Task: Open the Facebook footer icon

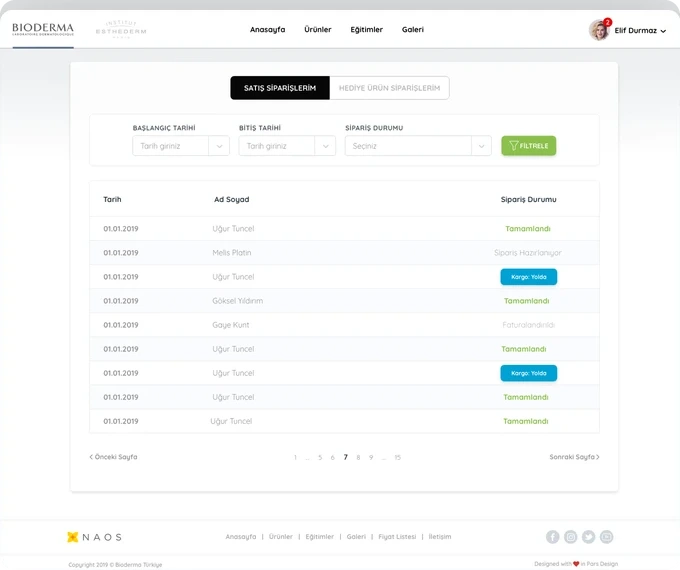Action: coord(552,537)
